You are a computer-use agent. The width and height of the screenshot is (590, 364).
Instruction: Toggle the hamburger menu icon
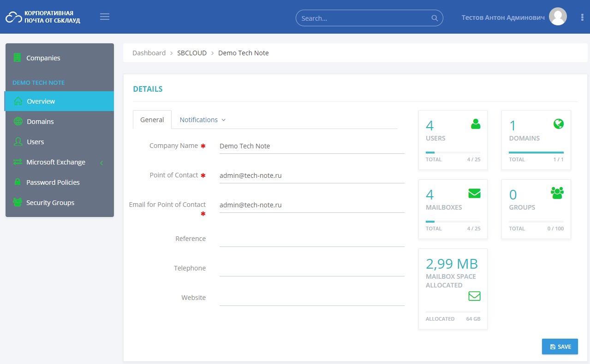[105, 17]
